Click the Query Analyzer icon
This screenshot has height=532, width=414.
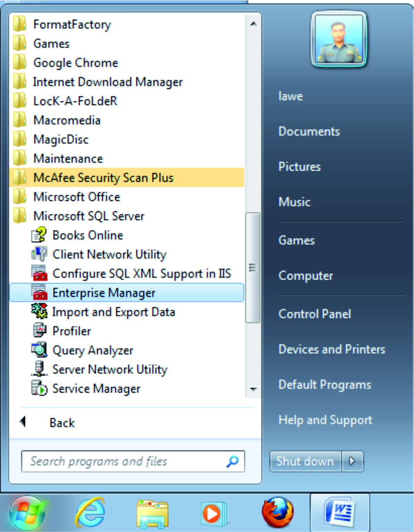[x=39, y=350]
